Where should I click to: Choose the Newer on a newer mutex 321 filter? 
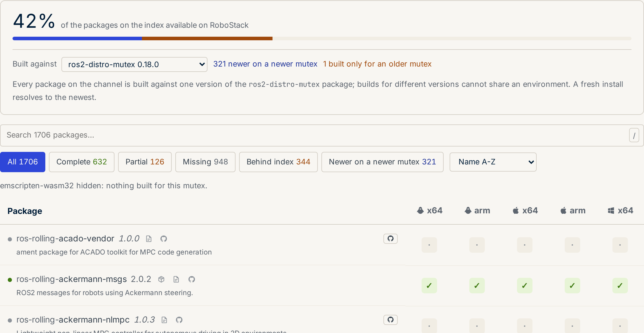click(383, 162)
